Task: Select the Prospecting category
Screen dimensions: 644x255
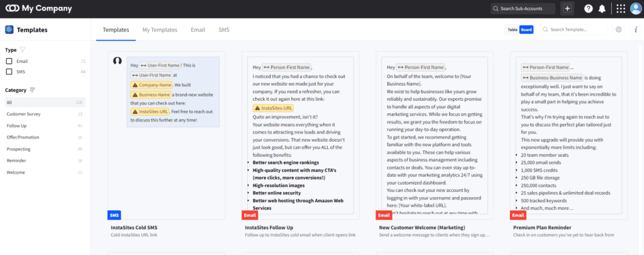Action: click(x=45, y=149)
